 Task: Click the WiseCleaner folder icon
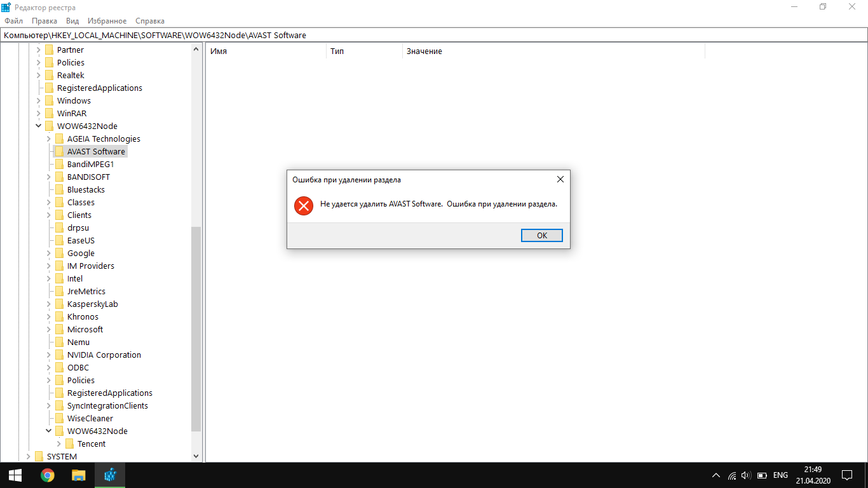tap(59, 418)
